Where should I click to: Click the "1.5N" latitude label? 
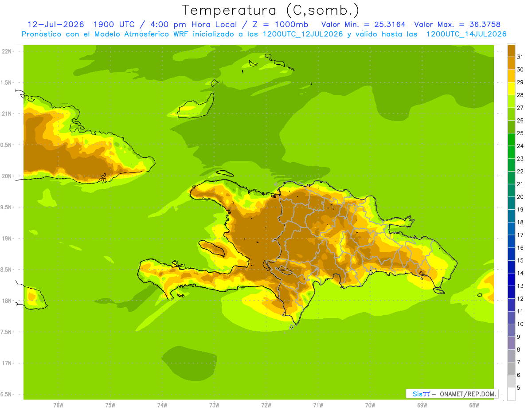click(x=7, y=82)
